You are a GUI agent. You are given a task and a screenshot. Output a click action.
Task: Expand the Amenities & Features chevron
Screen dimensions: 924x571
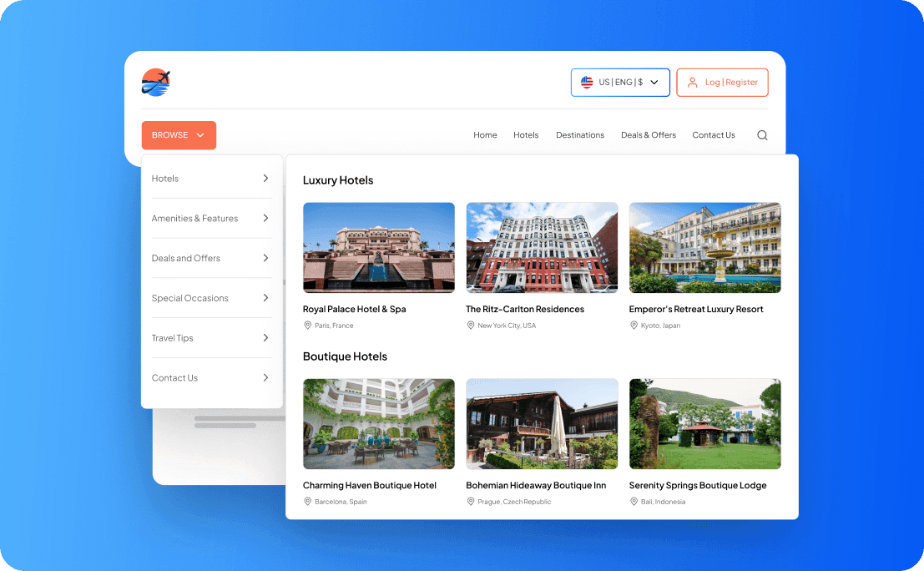[265, 218]
